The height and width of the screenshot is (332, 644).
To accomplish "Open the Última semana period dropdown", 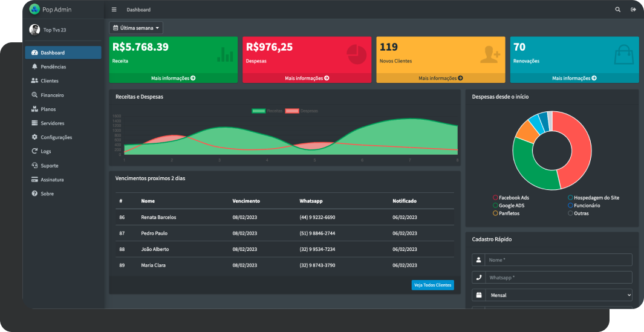I will (x=136, y=28).
